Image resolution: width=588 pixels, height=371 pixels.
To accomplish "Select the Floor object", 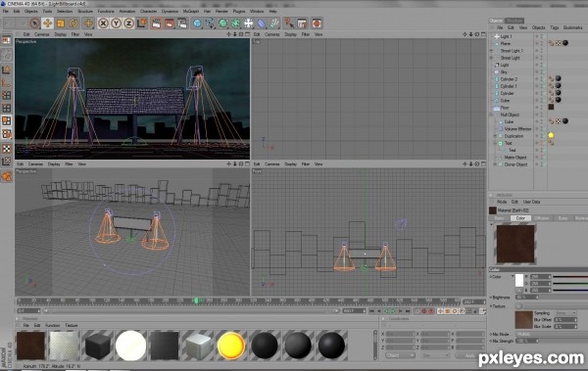I will (505, 108).
